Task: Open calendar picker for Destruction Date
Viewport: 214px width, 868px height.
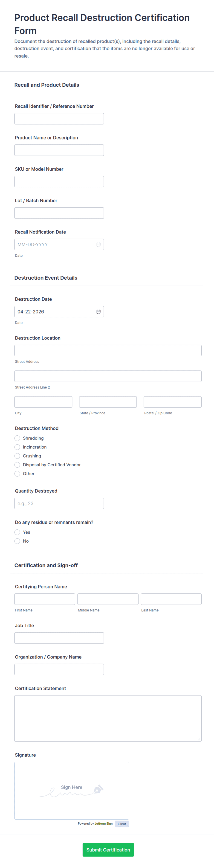Action: click(x=98, y=311)
